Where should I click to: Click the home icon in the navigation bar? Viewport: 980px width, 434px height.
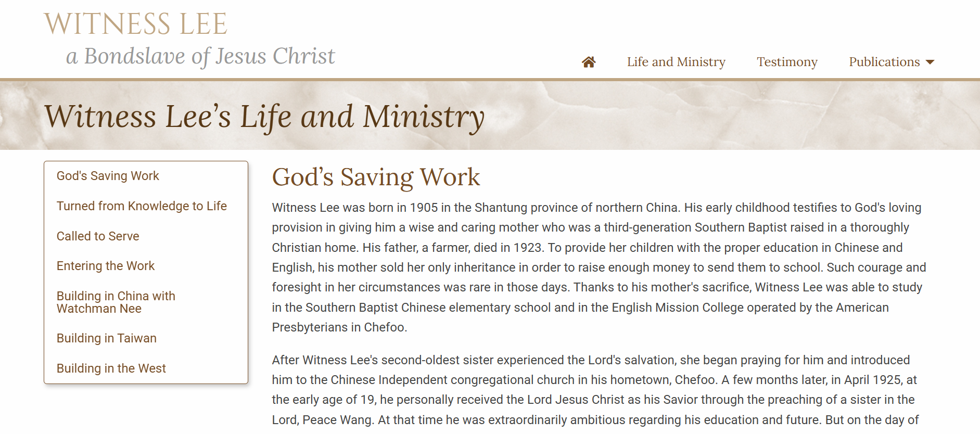pyautogui.click(x=589, y=62)
